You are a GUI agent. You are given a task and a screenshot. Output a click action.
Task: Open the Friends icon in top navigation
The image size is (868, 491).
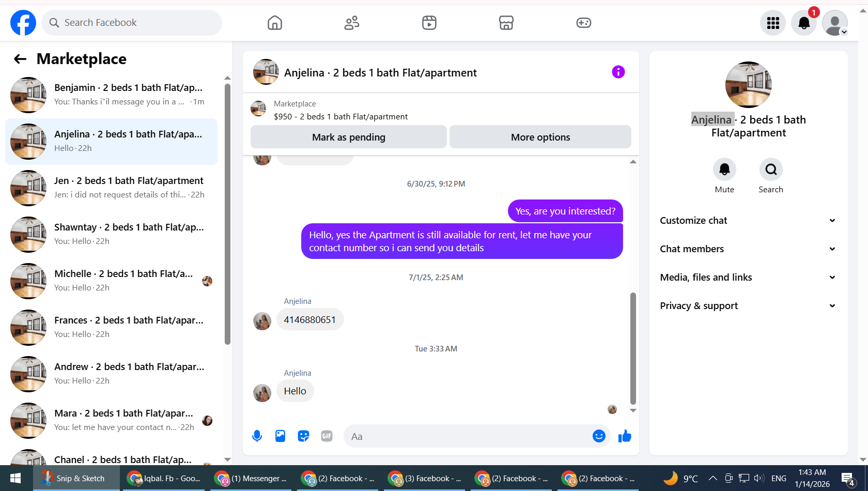[x=352, y=23]
